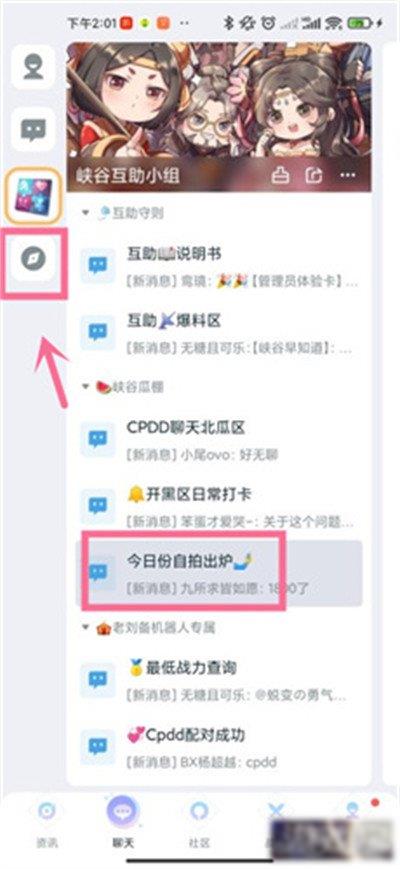Tap the share icon on group banner

(x=314, y=175)
